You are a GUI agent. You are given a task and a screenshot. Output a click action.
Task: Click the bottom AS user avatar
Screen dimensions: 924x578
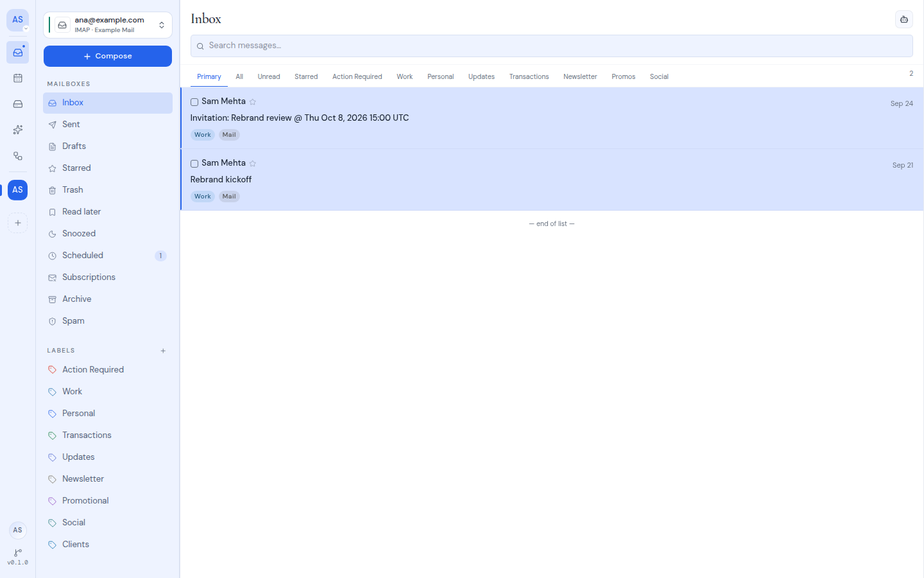tap(18, 530)
